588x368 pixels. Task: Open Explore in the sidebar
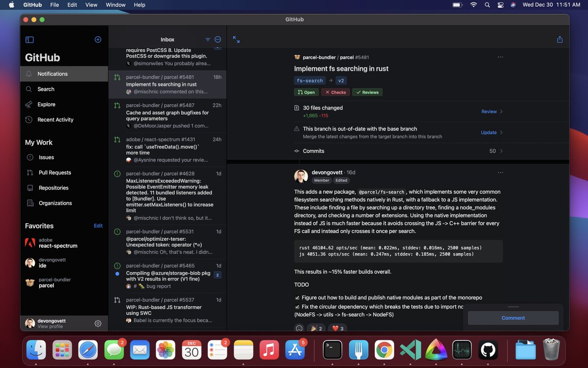click(x=64, y=105)
